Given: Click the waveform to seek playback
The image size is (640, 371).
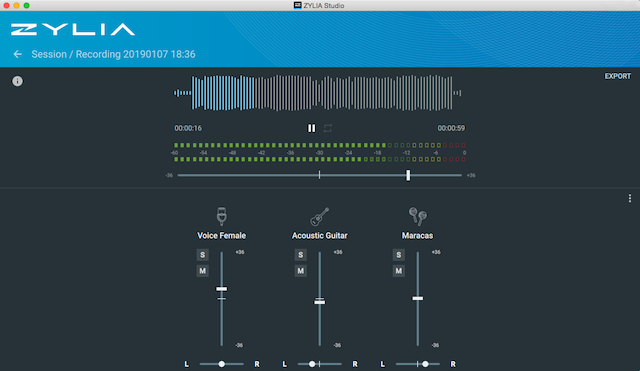Looking at the screenshot, I should pos(318,93).
